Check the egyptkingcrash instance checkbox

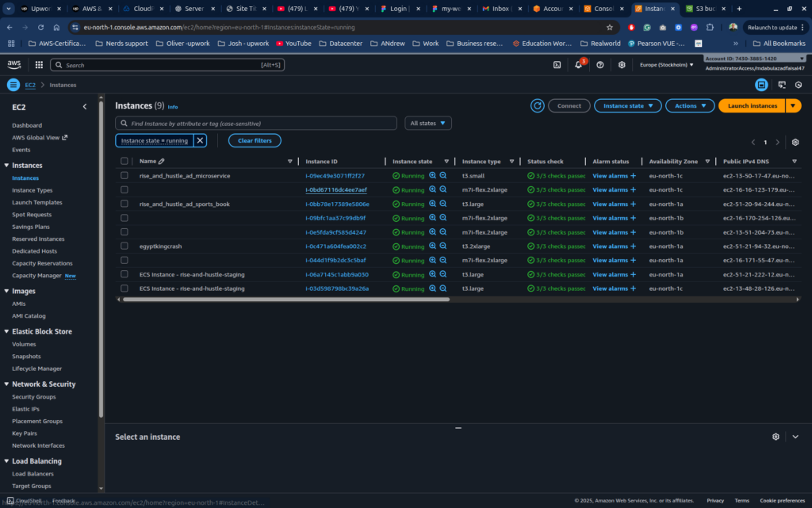pos(124,246)
